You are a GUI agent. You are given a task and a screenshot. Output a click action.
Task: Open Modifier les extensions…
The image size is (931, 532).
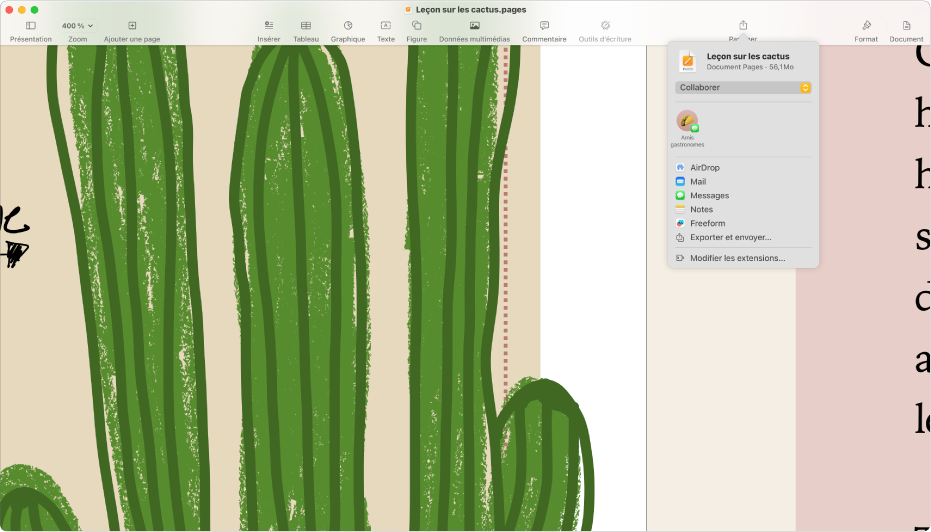click(x=737, y=258)
